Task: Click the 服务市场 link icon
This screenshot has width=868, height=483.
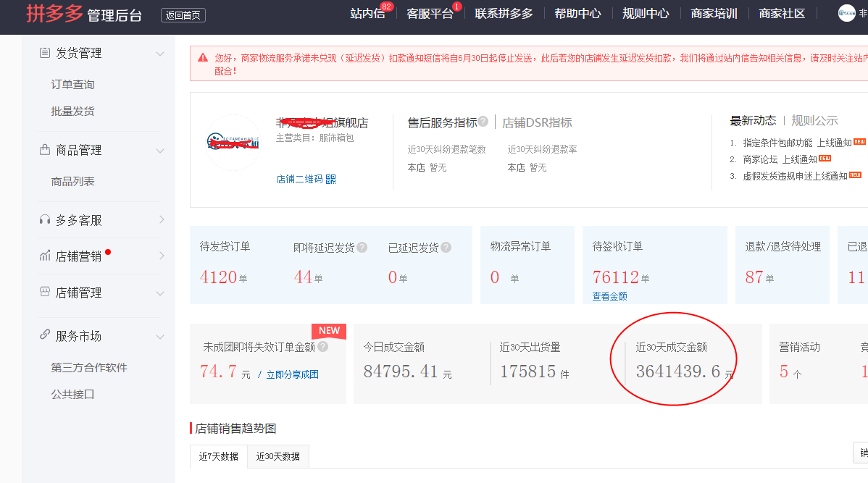Action: (x=45, y=335)
